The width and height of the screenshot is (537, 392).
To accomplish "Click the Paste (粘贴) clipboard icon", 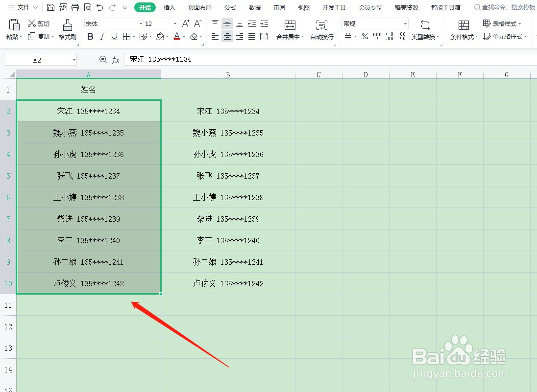I will 14,25.
